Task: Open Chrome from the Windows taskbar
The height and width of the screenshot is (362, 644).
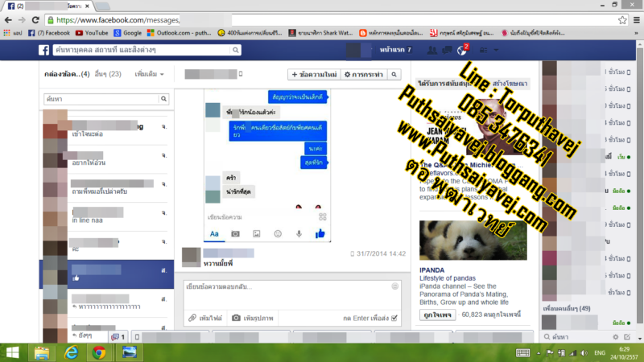Action: 99,352
